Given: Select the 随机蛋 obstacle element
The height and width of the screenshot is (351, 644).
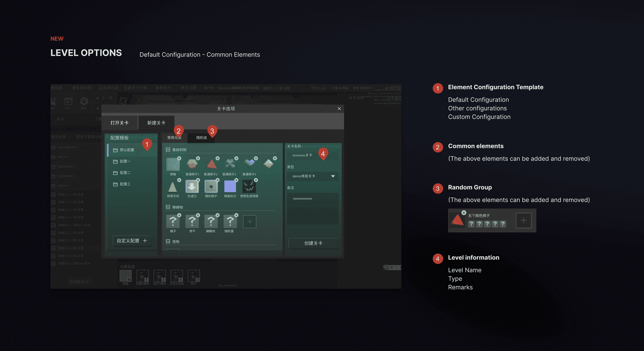Looking at the screenshot, I should coord(230,221).
